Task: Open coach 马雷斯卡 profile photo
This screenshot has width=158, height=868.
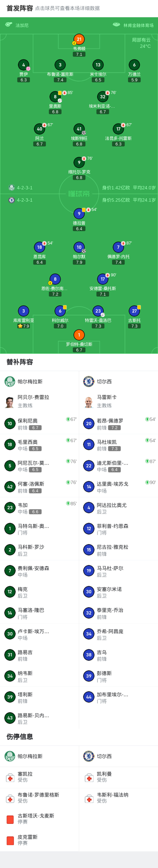Action: tap(89, 402)
